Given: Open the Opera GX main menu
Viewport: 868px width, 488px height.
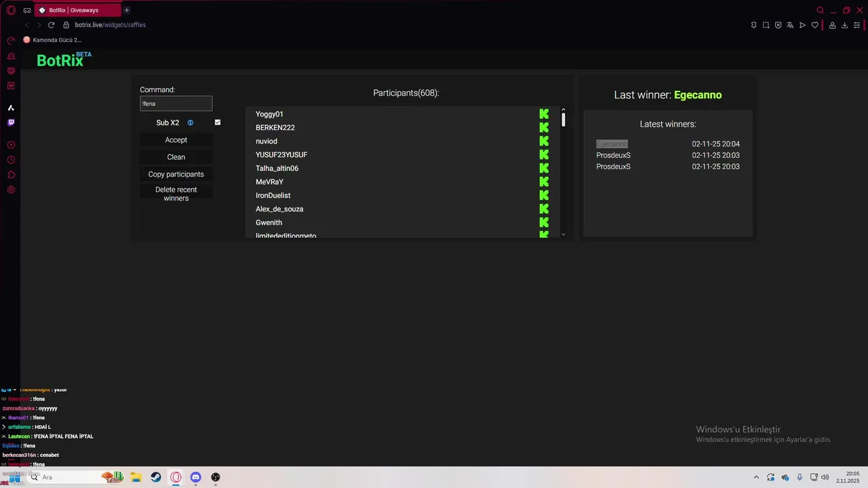Looking at the screenshot, I should (x=11, y=10).
